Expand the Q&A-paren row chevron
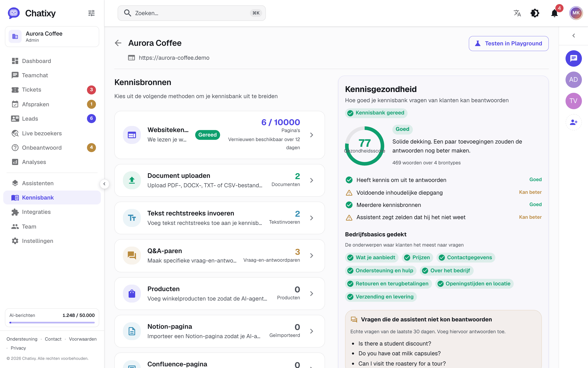 [x=312, y=256]
